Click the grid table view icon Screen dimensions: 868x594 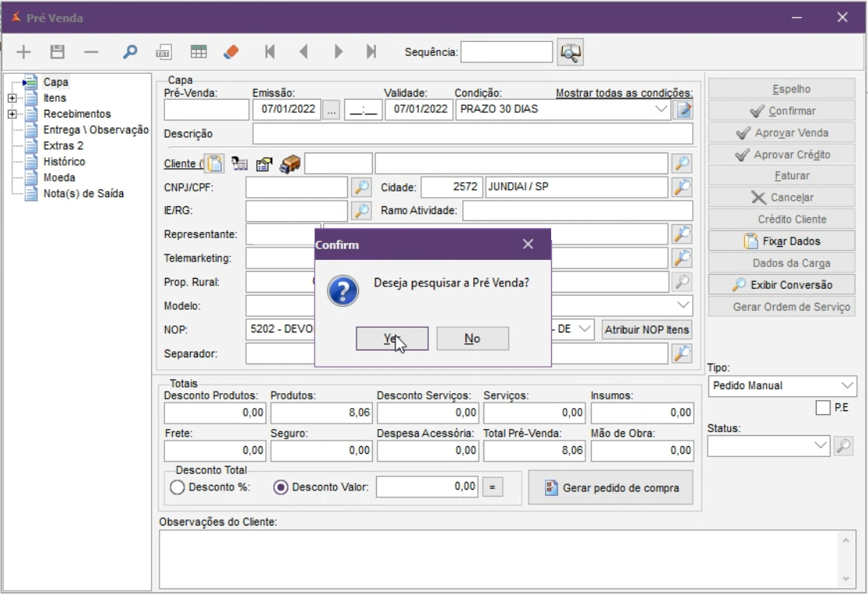[x=199, y=52]
